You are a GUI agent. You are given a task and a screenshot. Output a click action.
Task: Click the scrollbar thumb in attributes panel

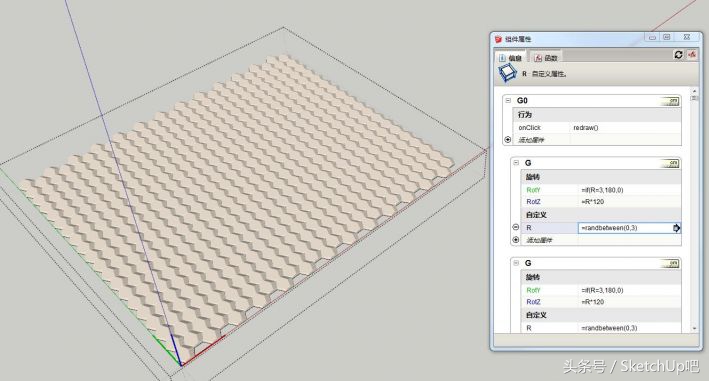tap(695, 98)
